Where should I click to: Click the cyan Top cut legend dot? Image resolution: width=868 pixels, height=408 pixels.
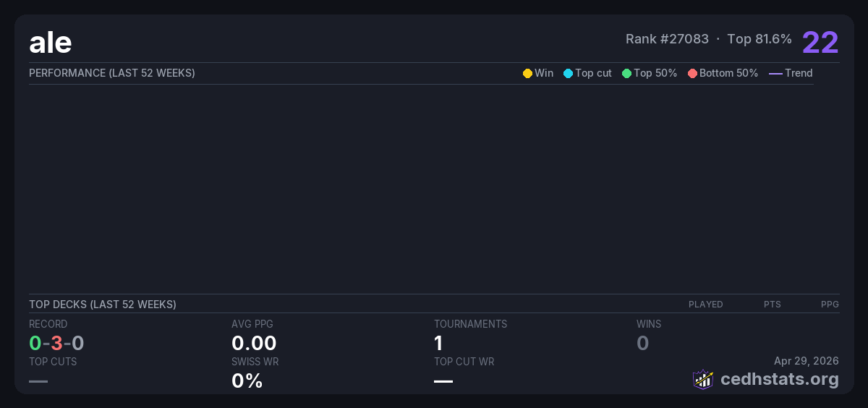pos(568,73)
